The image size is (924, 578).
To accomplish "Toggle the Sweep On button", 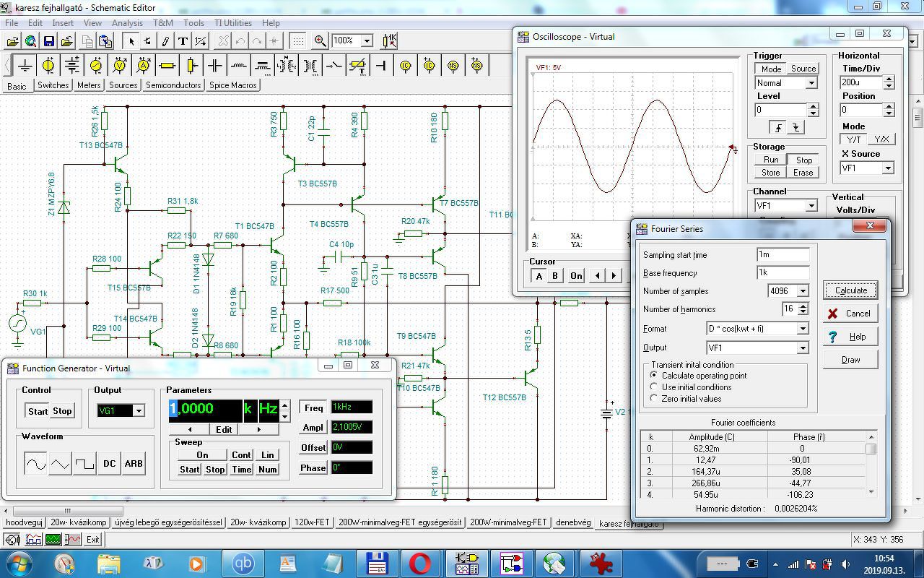I will tap(202, 455).
